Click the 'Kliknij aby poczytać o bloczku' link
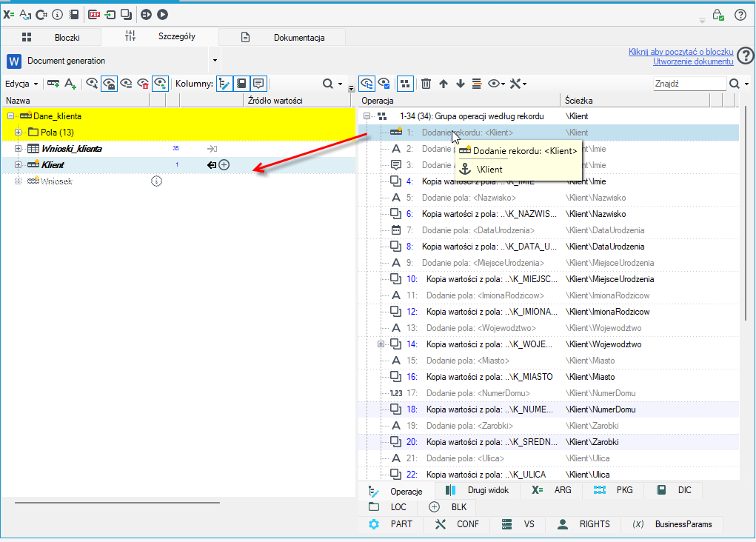Screen dimensions: 756x542 click(680, 52)
